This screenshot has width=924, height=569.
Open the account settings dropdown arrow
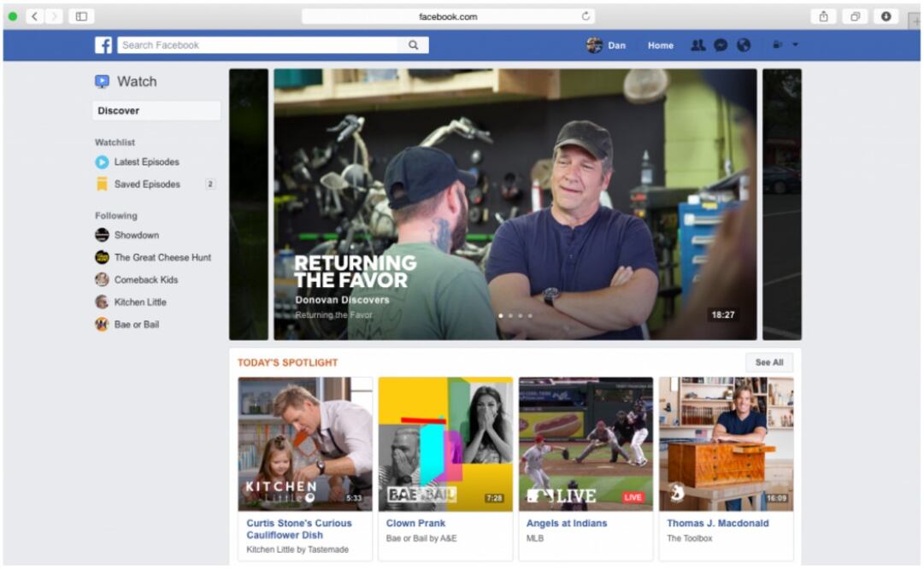point(795,44)
